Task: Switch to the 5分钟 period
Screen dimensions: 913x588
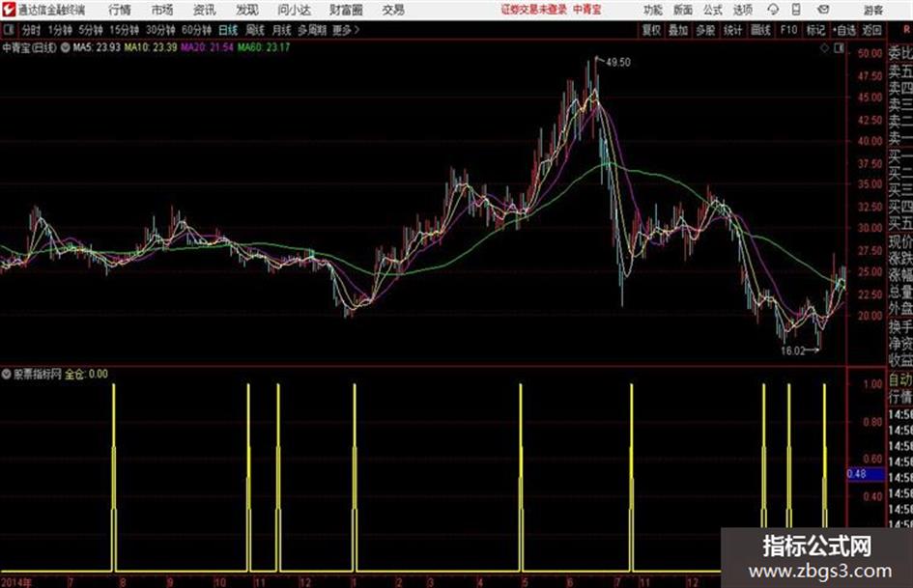Action: tap(91, 30)
